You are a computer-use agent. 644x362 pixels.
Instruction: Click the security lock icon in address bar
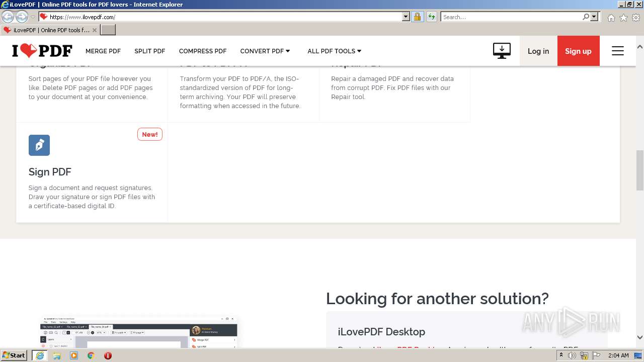417,17
